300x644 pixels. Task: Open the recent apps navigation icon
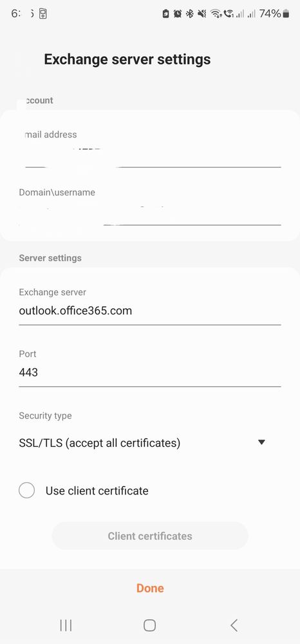click(66, 625)
